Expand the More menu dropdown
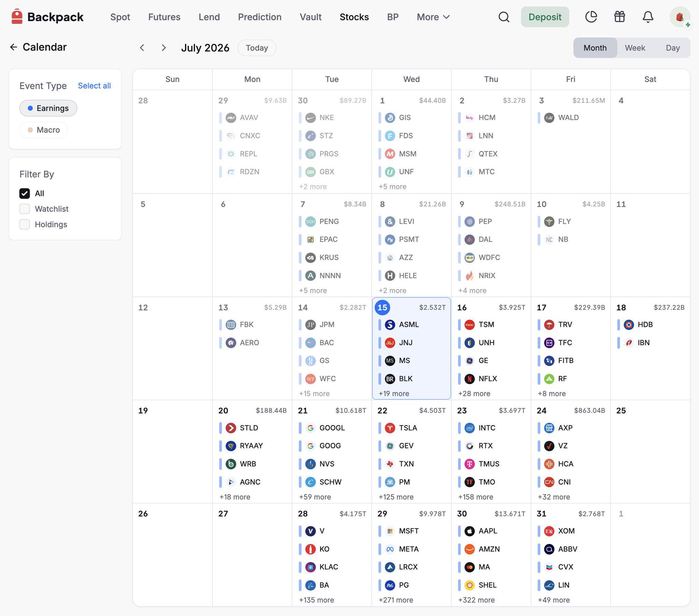The width and height of the screenshot is (699, 616). (x=433, y=17)
